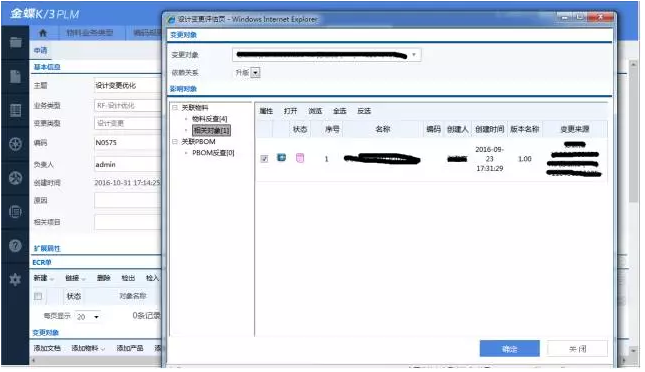Toggle the ECR单 header select-all checkbox
This screenshot has width=645, height=372.
[x=38, y=297]
